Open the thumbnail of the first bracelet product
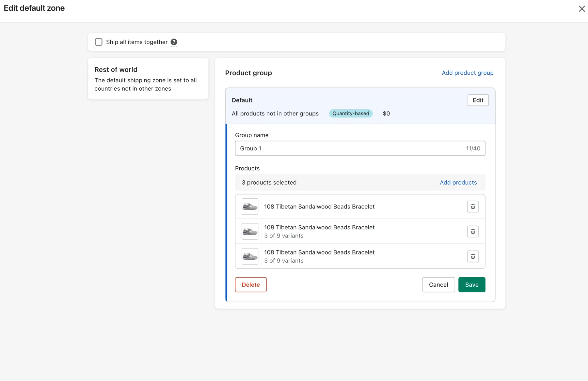Image resolution: width=588 pixels, height=381 pixels. pos(250,206)
